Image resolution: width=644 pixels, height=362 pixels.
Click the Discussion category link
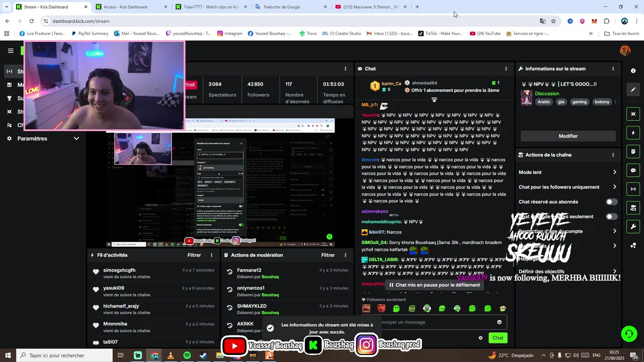coord(547,94)
